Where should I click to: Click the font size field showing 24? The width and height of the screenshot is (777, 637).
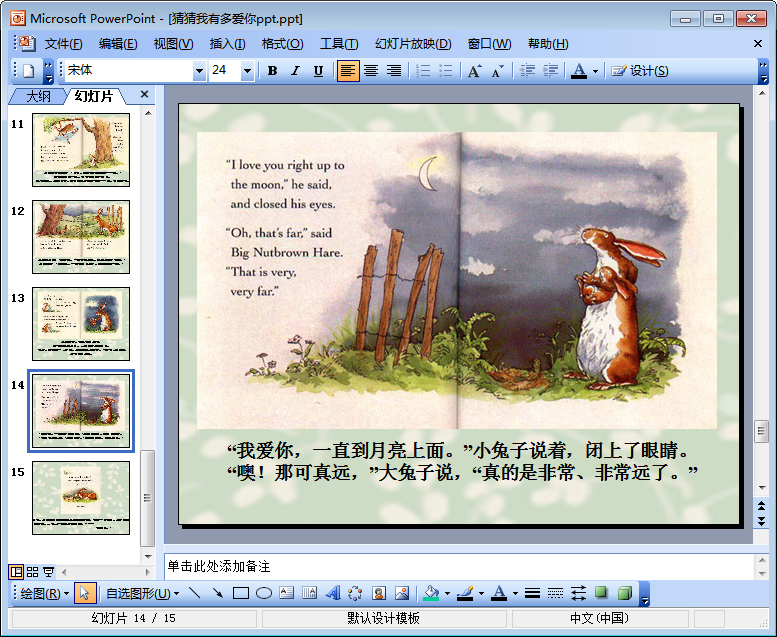(224, 70)
